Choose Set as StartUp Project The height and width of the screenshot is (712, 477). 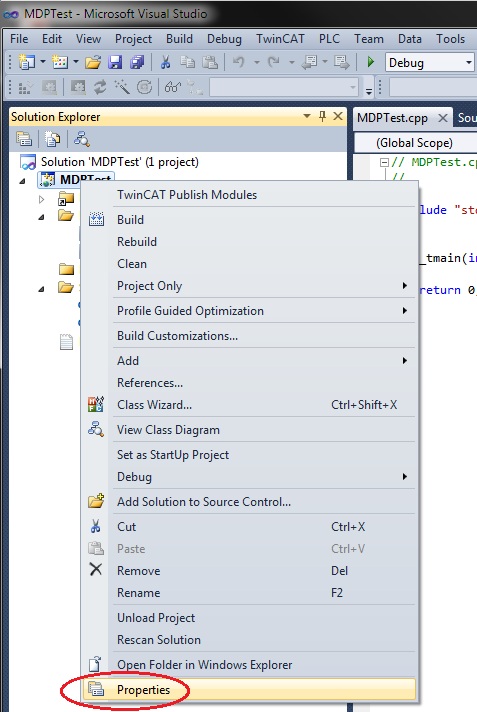(249, 455)
